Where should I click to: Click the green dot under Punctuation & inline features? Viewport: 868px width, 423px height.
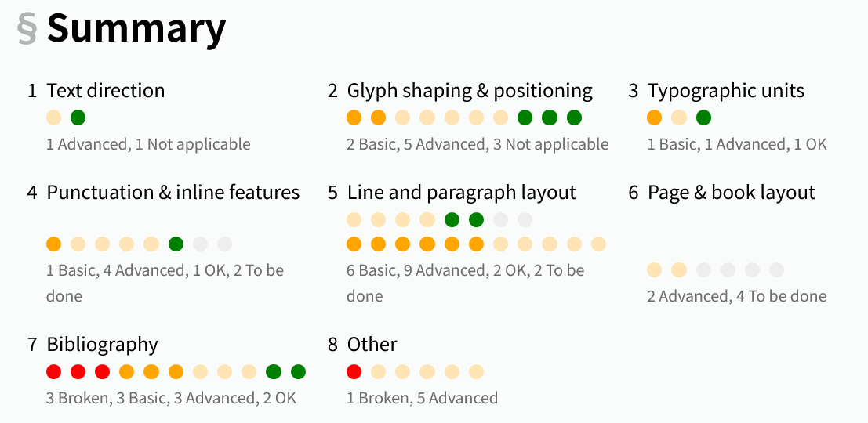pos(176,244)
